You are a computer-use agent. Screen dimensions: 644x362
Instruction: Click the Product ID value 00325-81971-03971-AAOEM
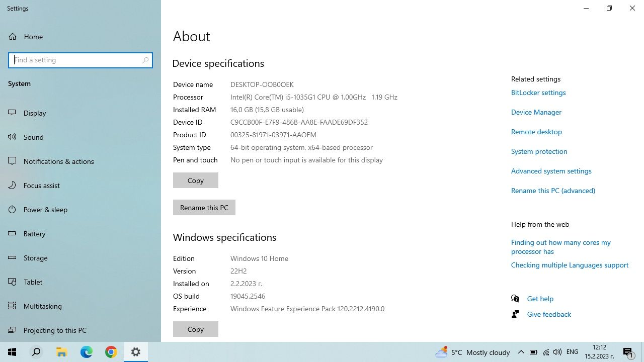point(273,135)
